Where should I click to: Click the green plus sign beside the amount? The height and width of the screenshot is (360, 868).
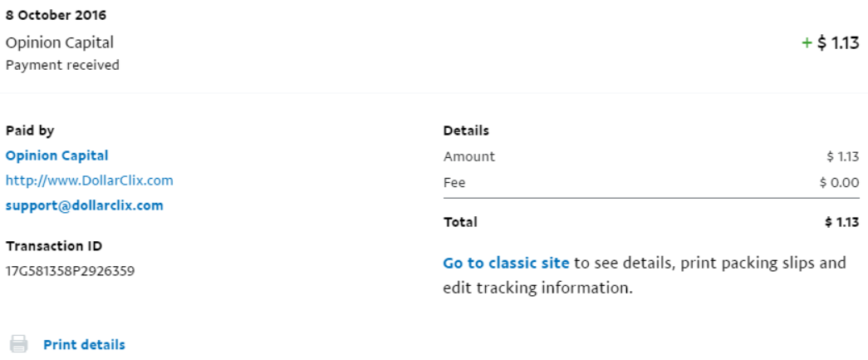(x=807, y=42)
